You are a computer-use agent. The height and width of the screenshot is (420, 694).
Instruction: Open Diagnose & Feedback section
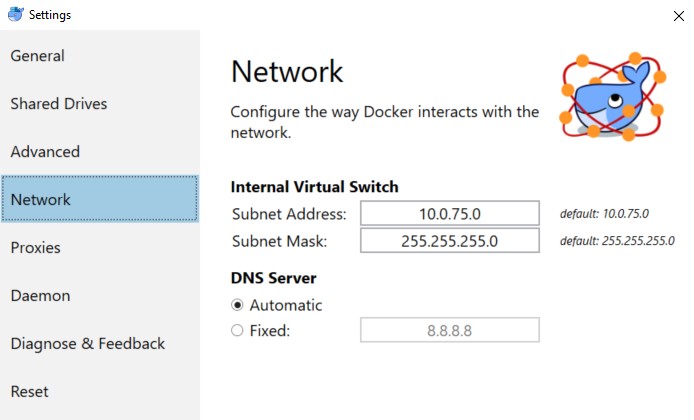(x=88, y=344)
